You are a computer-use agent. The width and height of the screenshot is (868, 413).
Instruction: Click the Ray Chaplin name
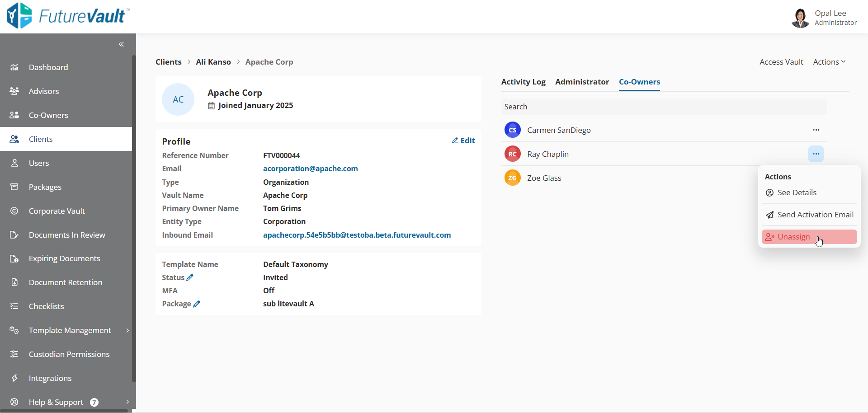tap(548, 154)
